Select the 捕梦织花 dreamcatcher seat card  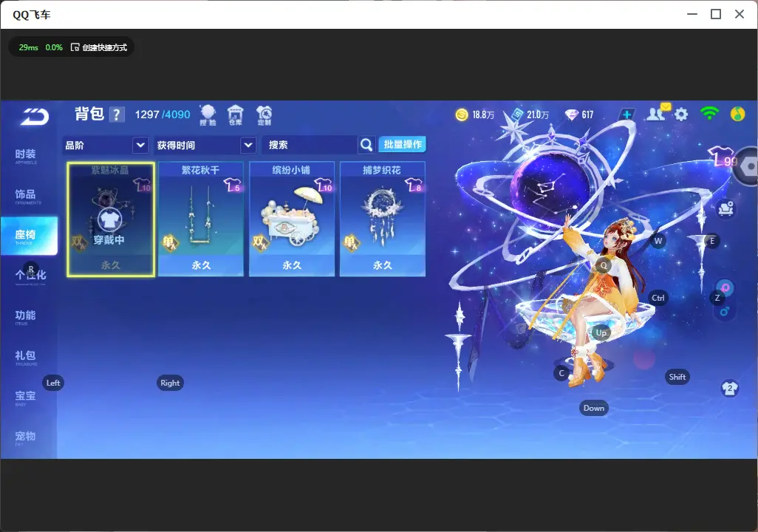coord(383,219)
